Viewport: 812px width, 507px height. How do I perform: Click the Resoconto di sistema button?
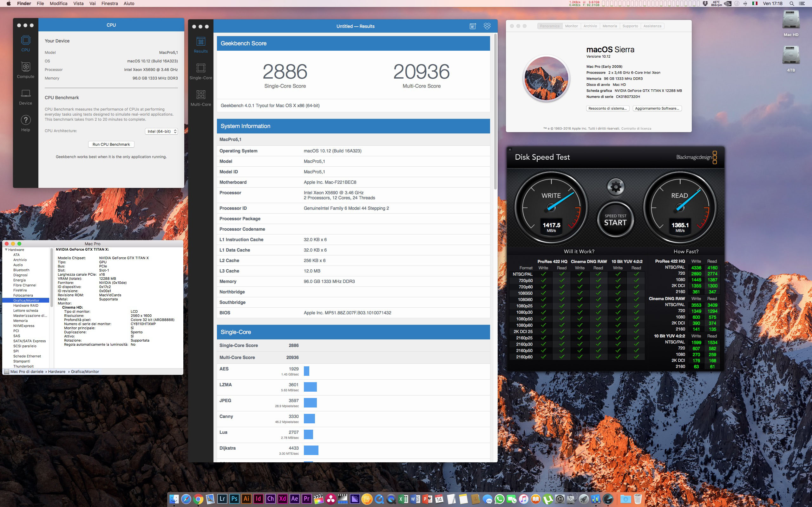click(607, 108)
